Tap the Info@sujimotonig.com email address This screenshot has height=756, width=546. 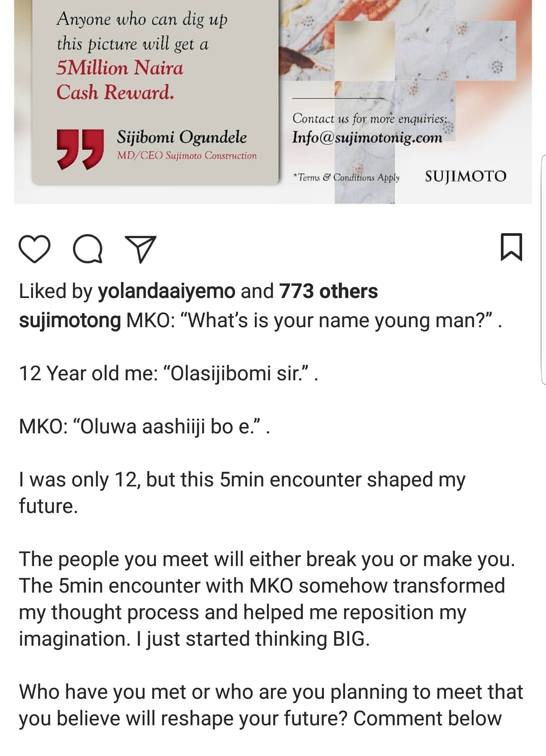coord(367,137)
